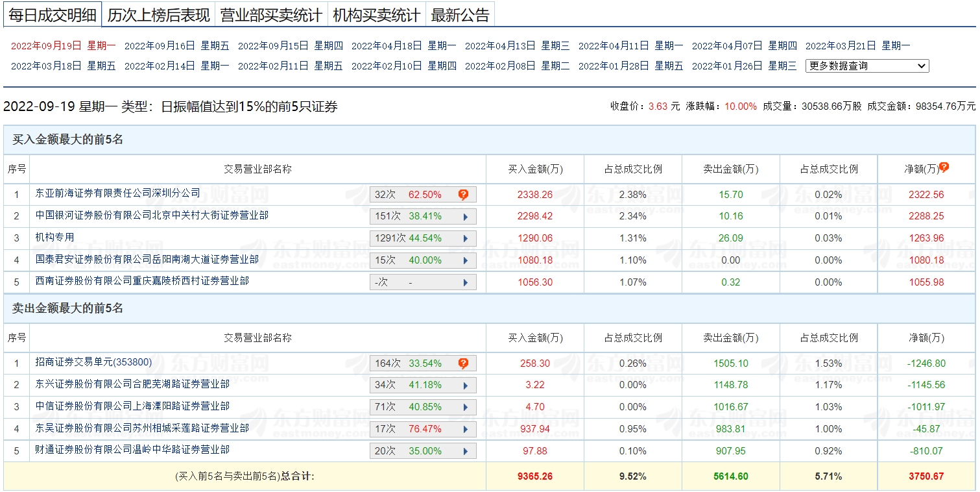Click the arrow icon in 中国银河证券 row
The width and height of the screenshot is (980, 492).
[x=465, y=217]
